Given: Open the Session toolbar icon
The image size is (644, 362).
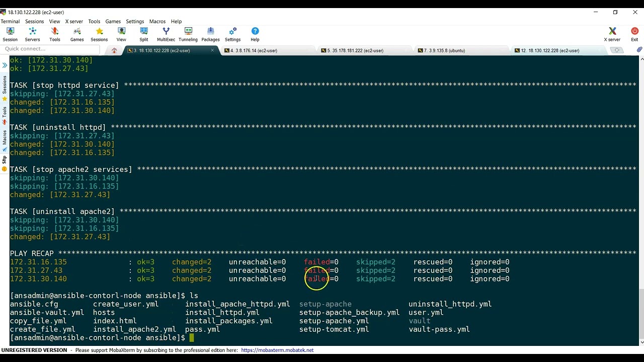Looking at the screenshot, I should click(10, 34).
